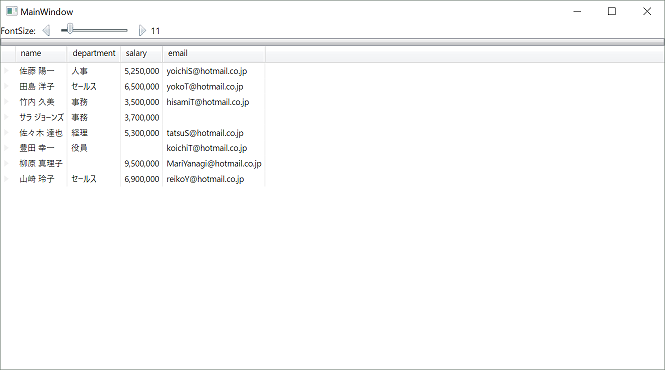Click the MainWindow title bar app icon
The height and width of the screenshot is (370, 665).
[11, 11]
